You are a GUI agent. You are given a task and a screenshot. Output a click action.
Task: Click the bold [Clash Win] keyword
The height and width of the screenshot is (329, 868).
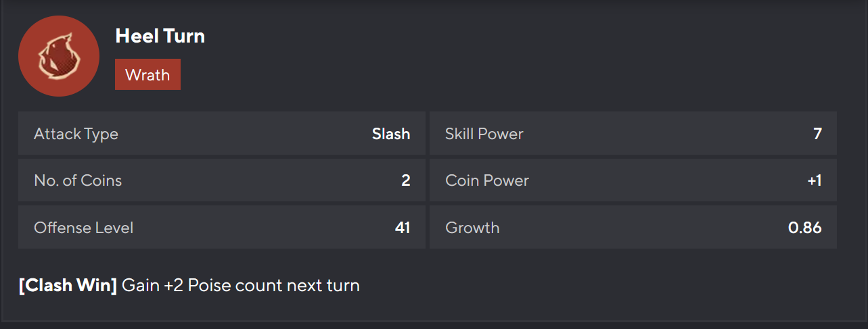click(x=68, y=286)
